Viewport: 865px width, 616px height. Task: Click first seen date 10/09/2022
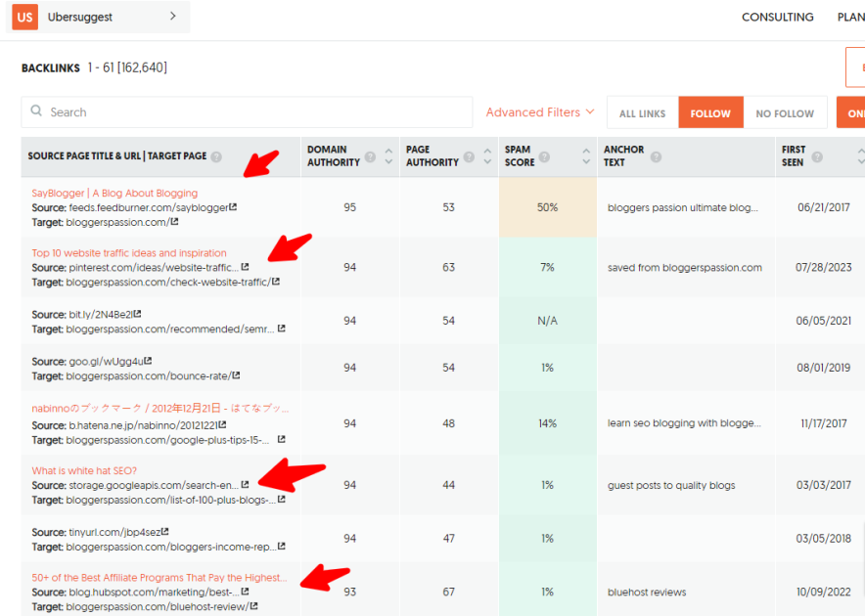[x=823, y=592]
